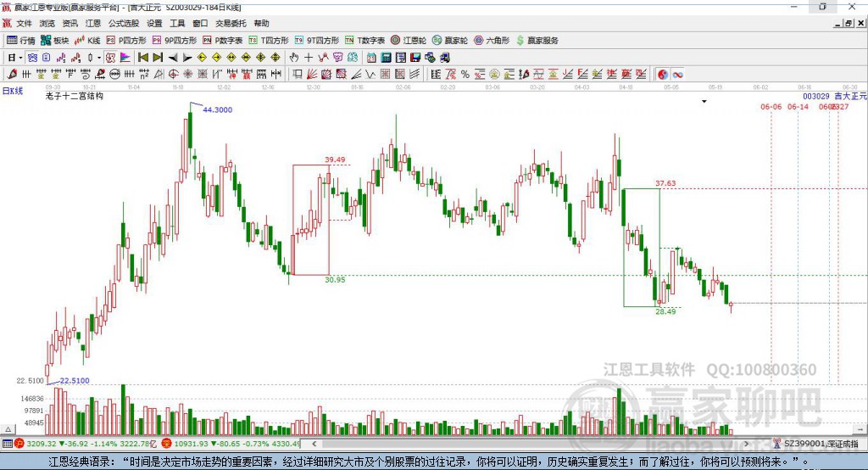The image size is (868, 470).
Task: Click the pencil drawing icon starting the third toolbar
Action: [x=12, y=75]
